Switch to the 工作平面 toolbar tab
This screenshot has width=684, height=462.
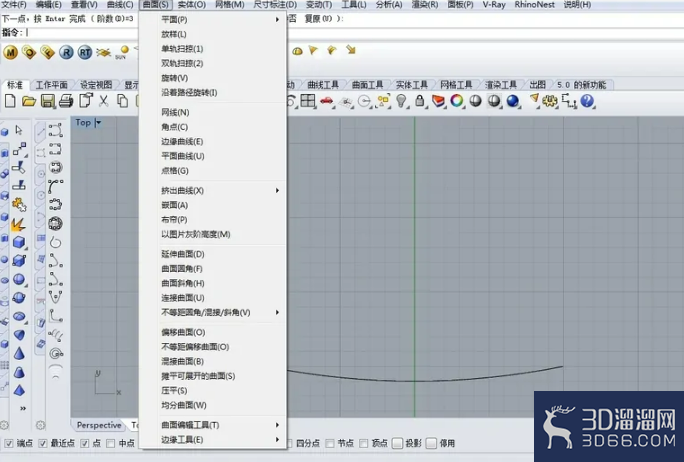coord(51,85)
